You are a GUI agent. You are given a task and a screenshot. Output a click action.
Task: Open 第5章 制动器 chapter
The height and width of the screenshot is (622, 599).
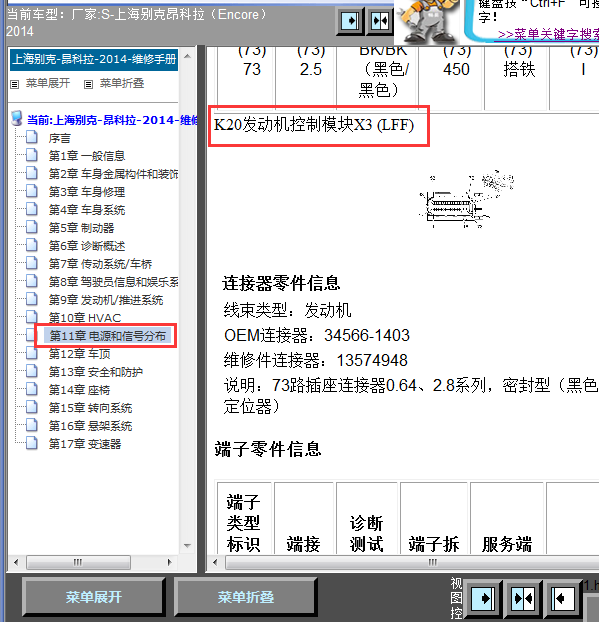coord(81,228)
